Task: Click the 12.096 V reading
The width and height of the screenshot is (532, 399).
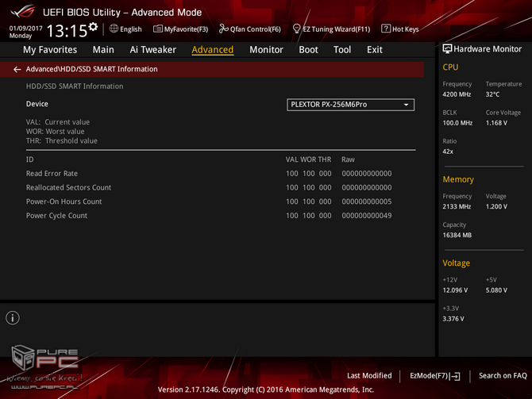Action: pos(455,290)
